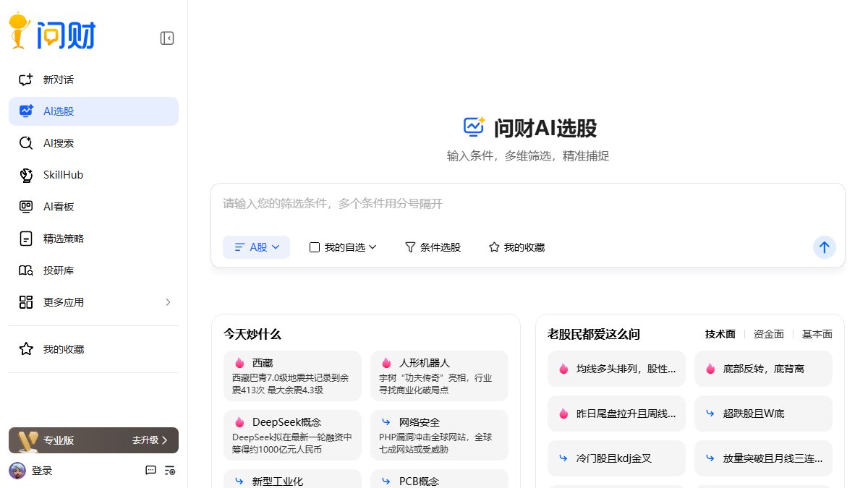Switch to the 资金面 tab

click(x=769, y=334)
